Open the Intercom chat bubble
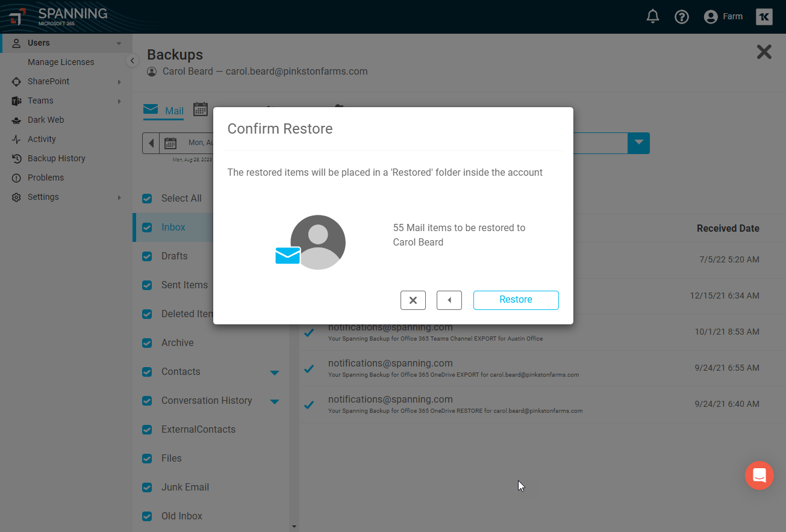The height and width of the screenshot is (532, 786). click(x=759, y=475)
